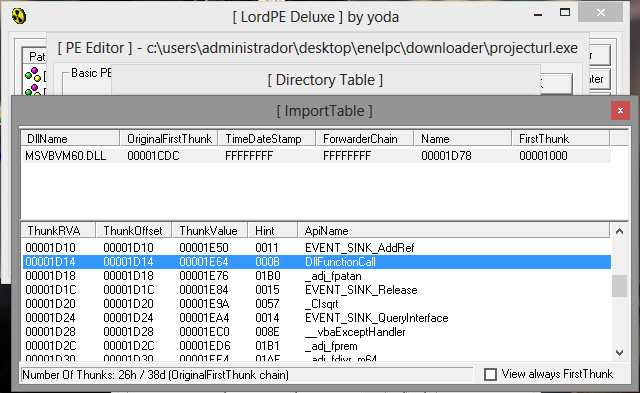Viewport: 640px width, 393px height.
Task: Click the TimeDateStamp column header
Action: [x=267, y=139]
